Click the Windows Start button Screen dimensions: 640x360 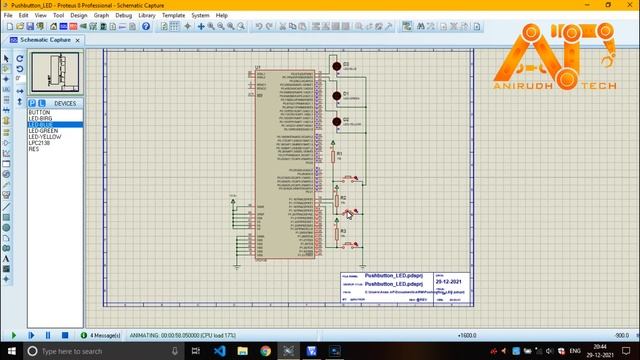tap(12, 351)
